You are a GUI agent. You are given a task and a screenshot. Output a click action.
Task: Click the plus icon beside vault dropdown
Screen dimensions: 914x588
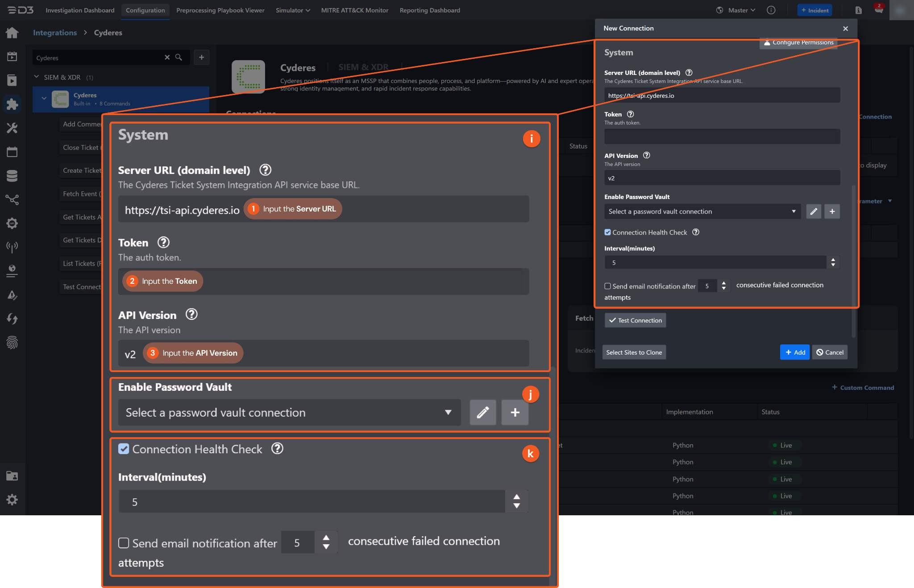click(x=832, y=211)
